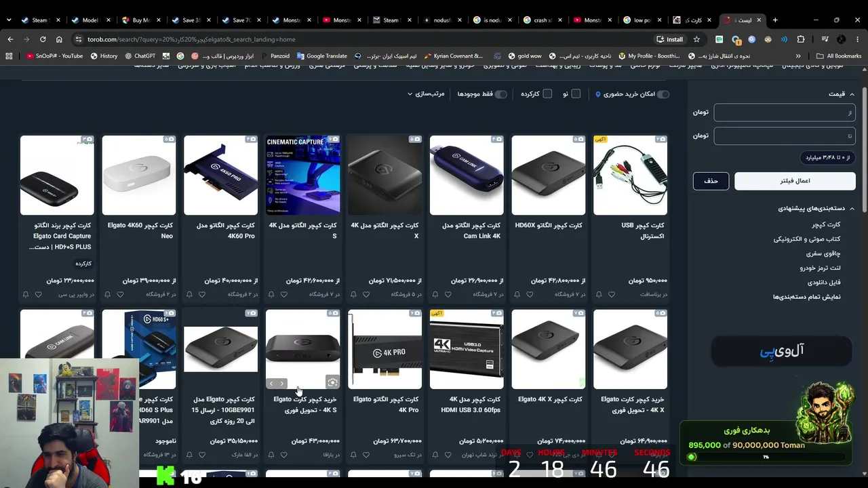Open the tab search dropdown arrow
868x488 pixels.
click(9, 20)
